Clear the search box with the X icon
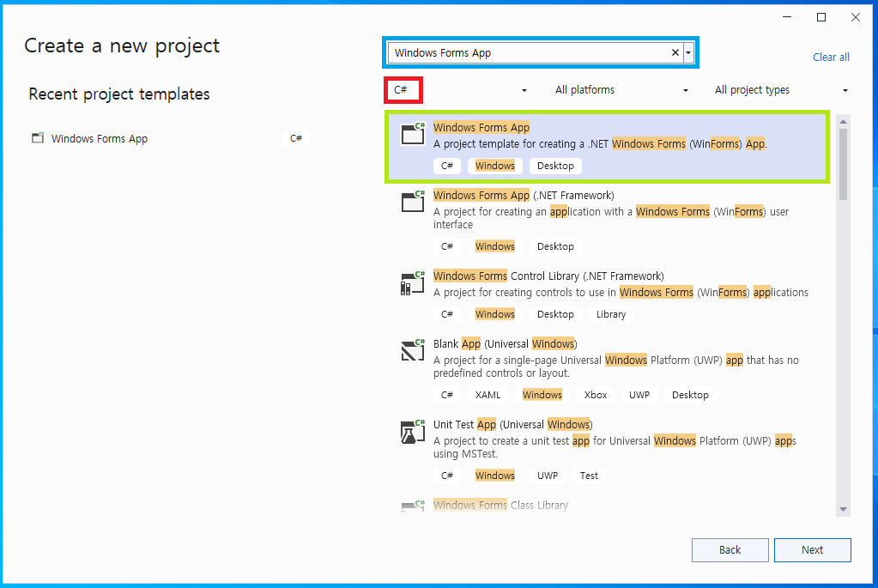The height and width of the screenshot is (588, 878). click(675, 52)
